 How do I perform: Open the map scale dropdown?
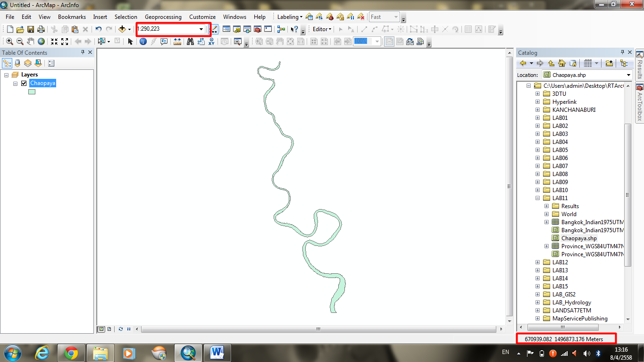pos(201,29)
